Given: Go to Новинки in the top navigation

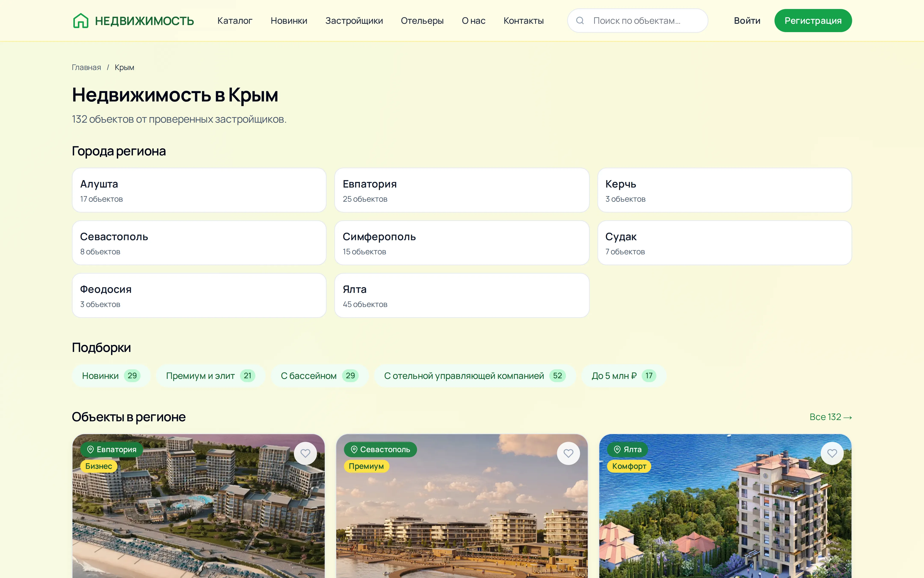Looking at the screenshot, I should pyautogui.click(x=289, y=21).
